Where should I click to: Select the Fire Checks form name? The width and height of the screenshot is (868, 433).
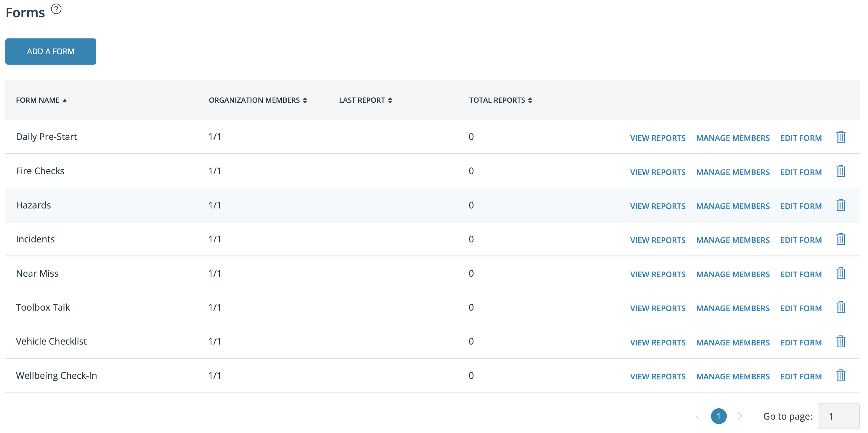40,171
